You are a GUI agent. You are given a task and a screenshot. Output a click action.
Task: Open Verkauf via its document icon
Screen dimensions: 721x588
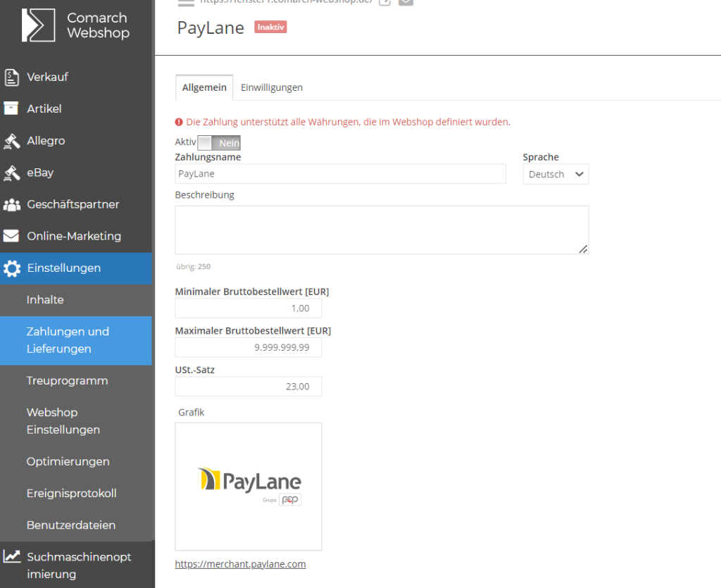click(11, 77)
